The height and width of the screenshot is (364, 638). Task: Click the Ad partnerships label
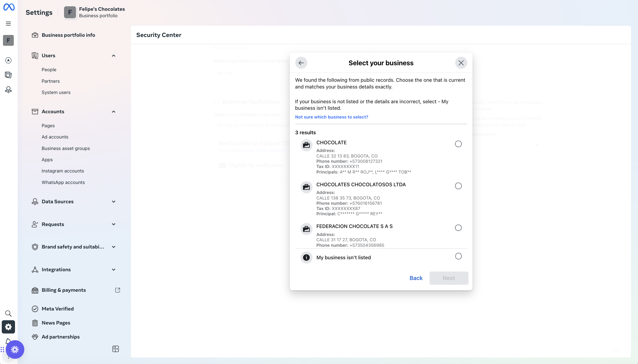(x=61, y=337)
